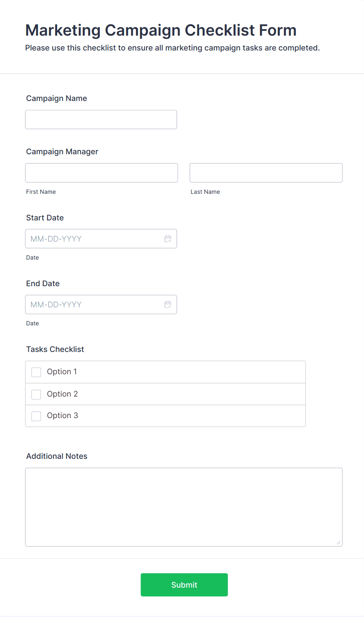Click the Campaign Name field label
The width and height of the screenshot is (364, 617).
57,98
